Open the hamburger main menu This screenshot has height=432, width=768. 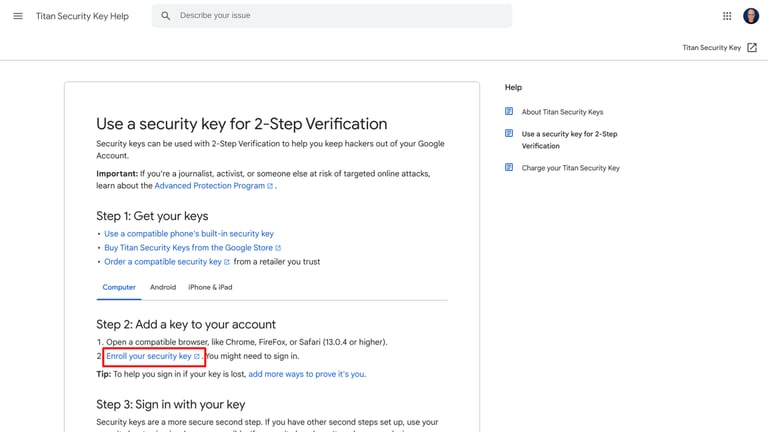(18, 16)
